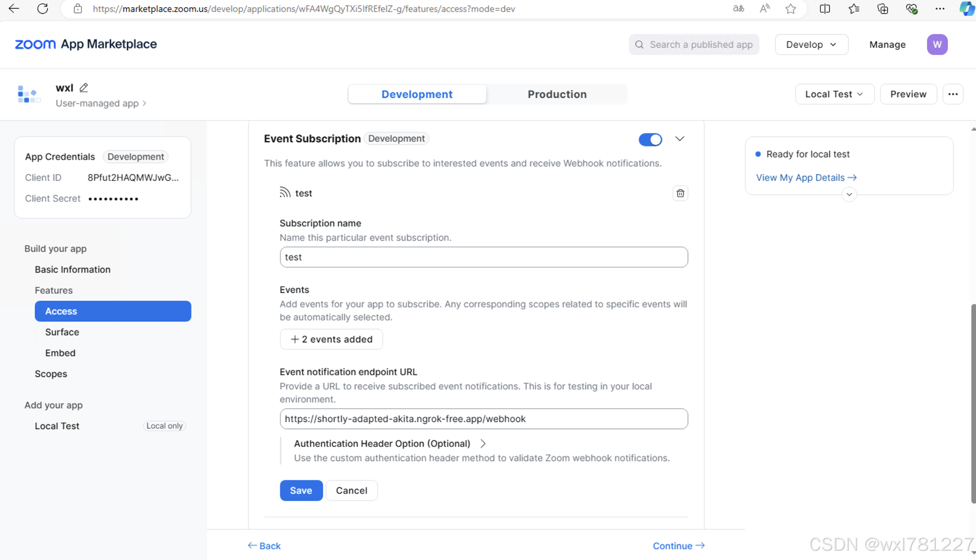Click the Back link

point(264,546)
